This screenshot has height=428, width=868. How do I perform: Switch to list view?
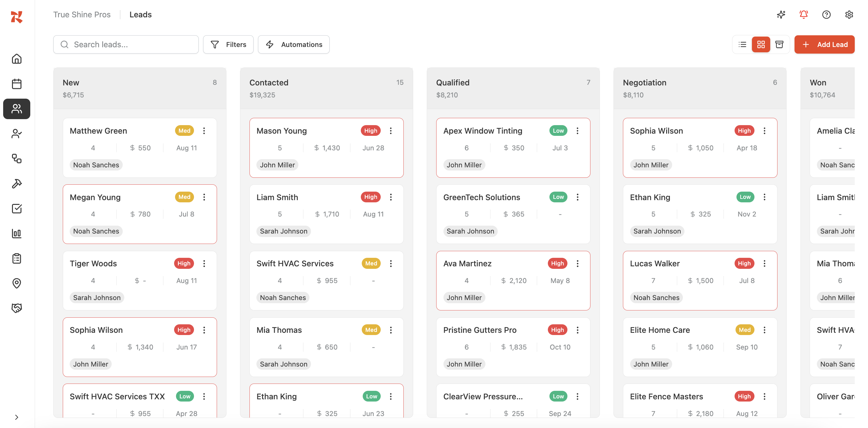point(742,44)
